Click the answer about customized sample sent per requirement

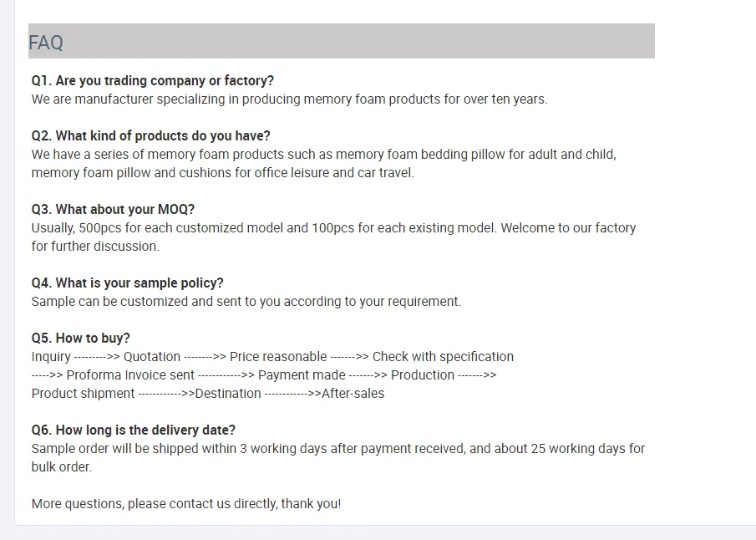coord(246,302)
